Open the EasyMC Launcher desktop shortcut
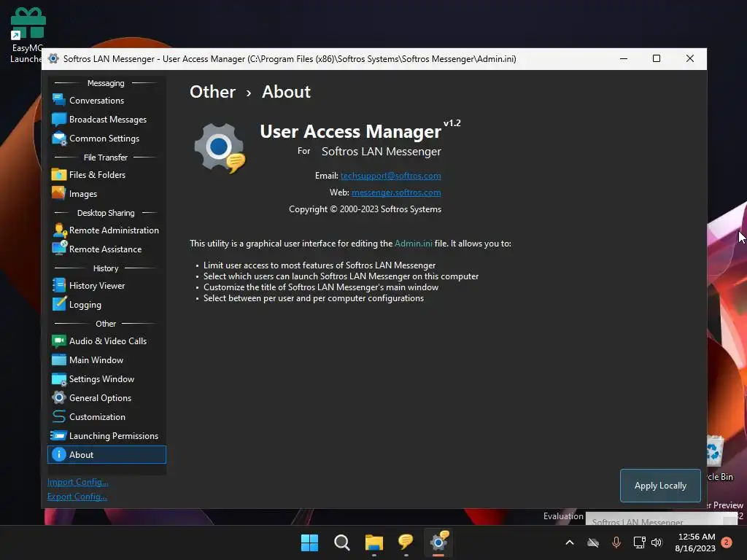The height and width of the screenshot is (560, 747). (27, 36)
